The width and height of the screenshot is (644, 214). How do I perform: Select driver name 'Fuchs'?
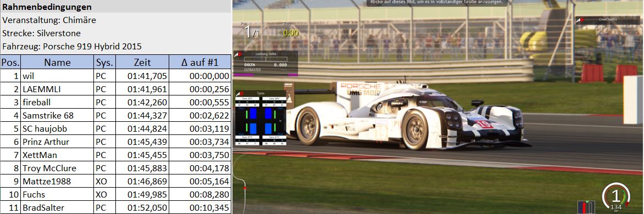point(34,194)
